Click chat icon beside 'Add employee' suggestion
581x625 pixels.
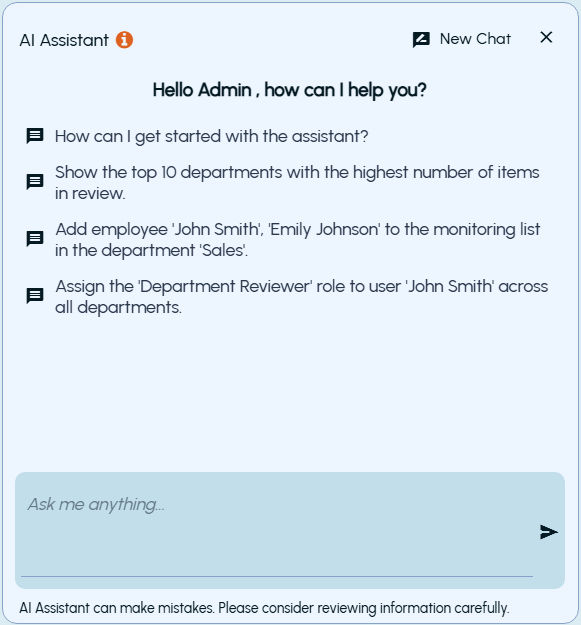point(35,239)
